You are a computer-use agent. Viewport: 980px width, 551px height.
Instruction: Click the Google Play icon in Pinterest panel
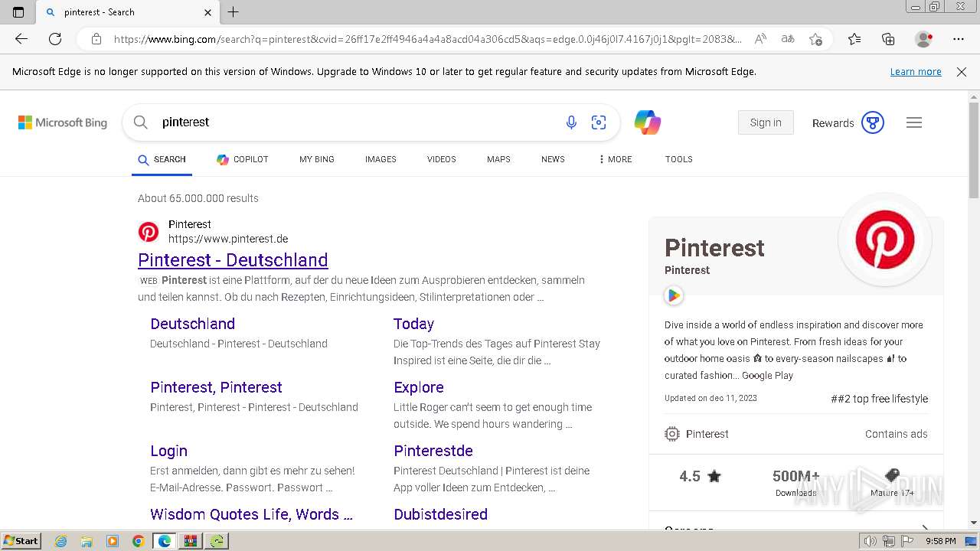(674, 295)
